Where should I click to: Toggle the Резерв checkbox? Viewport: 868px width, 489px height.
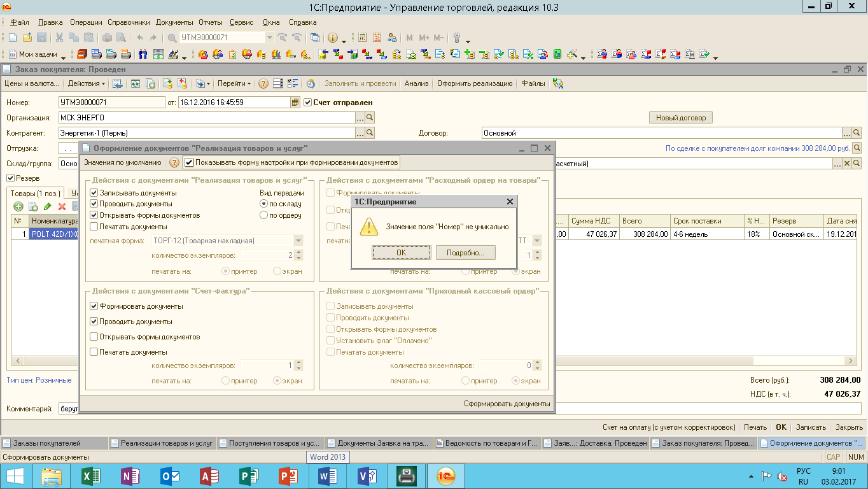[10, 178]
